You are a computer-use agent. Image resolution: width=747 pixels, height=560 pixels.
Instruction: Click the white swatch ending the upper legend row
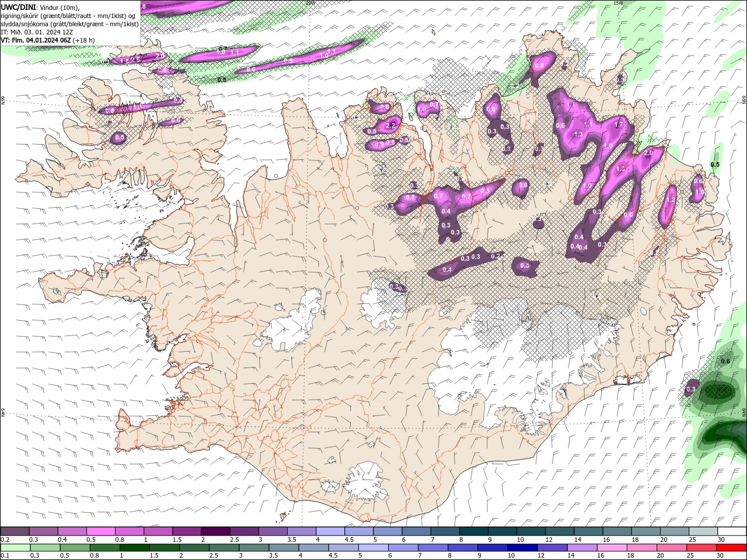pos(732,531)
